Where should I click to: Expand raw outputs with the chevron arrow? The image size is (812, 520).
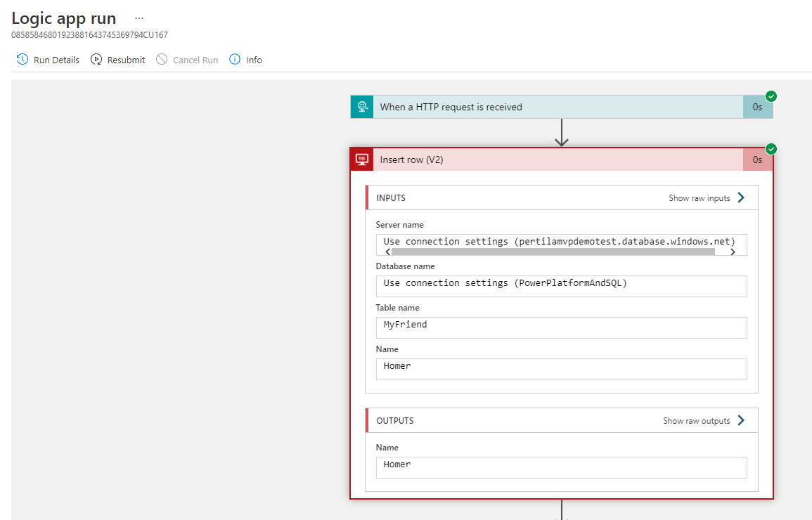tap(741, 421)
